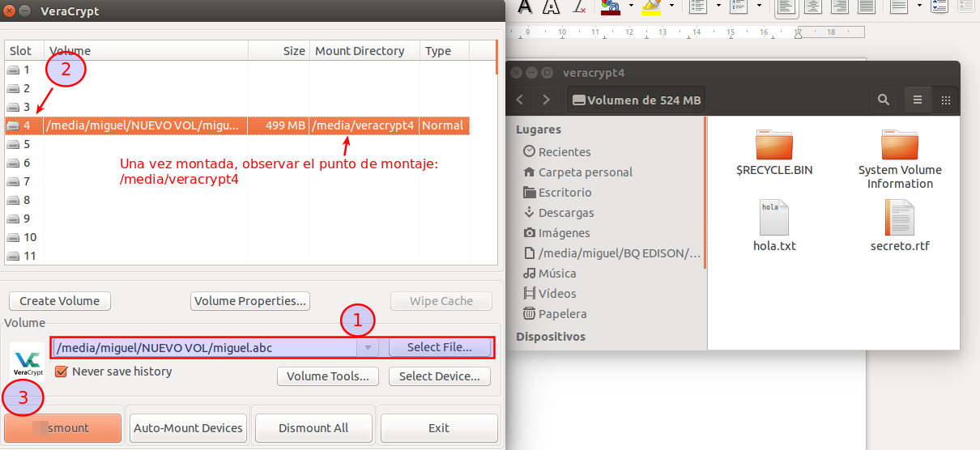Select the drive icon for slot 6

pyautogui.click(x=14, y=163)
